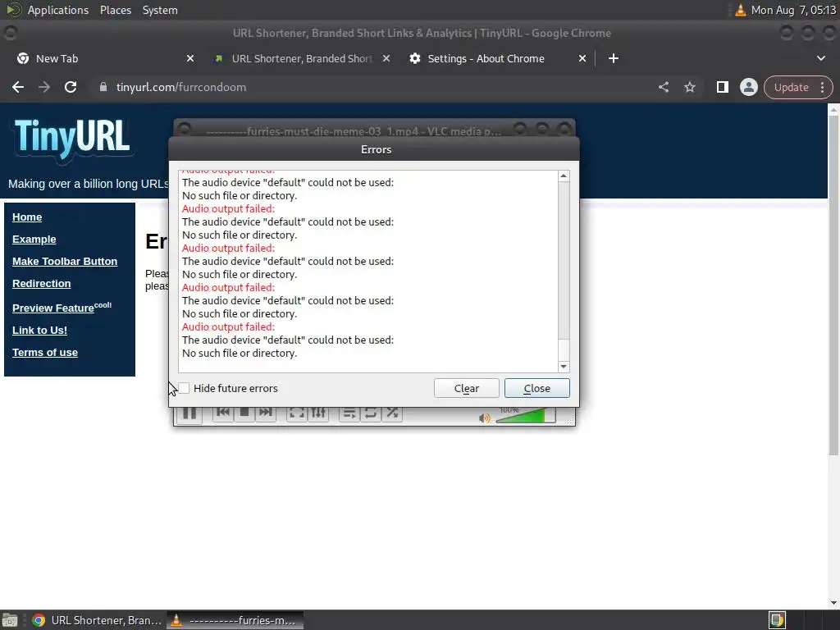Click workspace switcher icon in bottom panel
Screen dimensions: 840x630
[777, 620]
